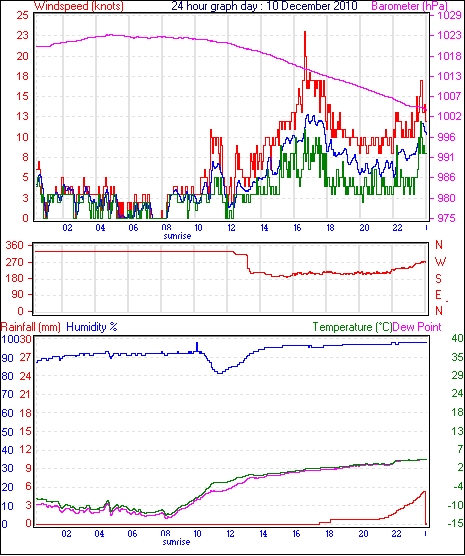Click the 360 wind direction scale value
Image resolution: width=465 pixels, height=556 pixels.
(15, 245)
